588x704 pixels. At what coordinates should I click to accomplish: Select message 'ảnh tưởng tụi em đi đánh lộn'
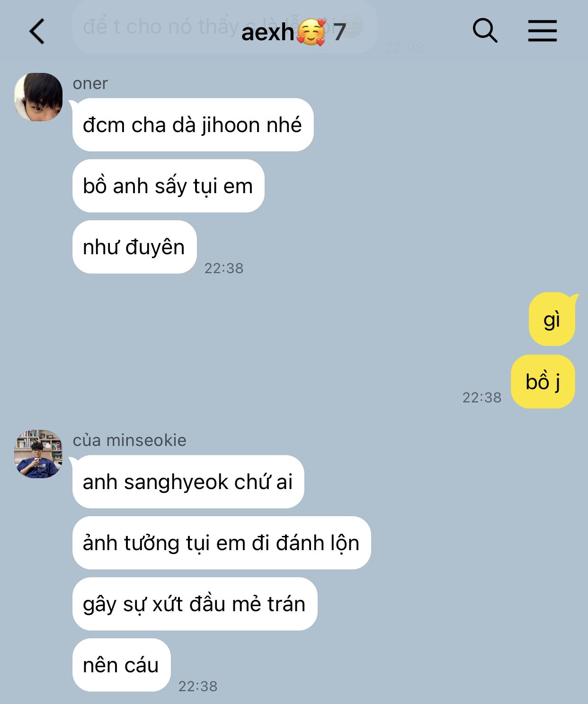222,543
